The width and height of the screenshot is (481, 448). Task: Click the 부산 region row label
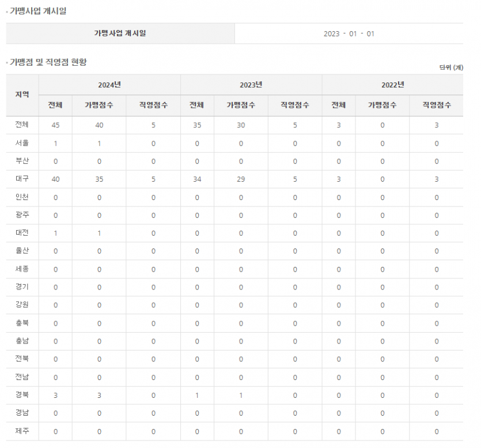22,161
